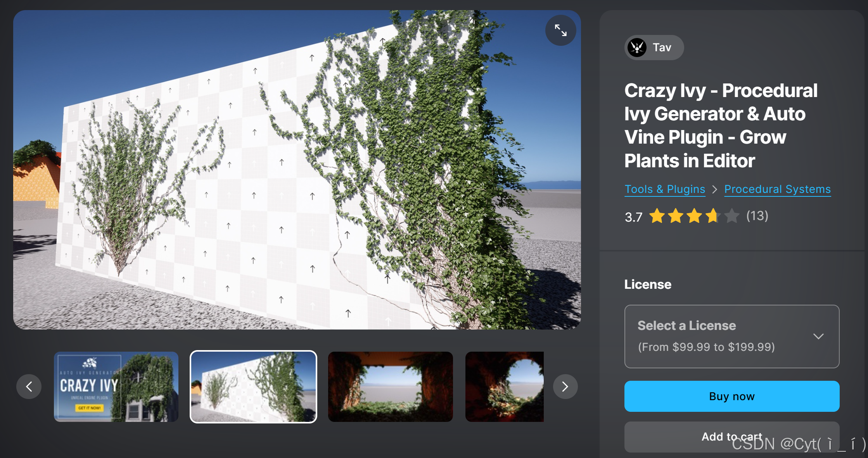Click the grey fifth rating star
Image resolution: width=868 pixels, height=458 pixels.
tap(731, 216)
